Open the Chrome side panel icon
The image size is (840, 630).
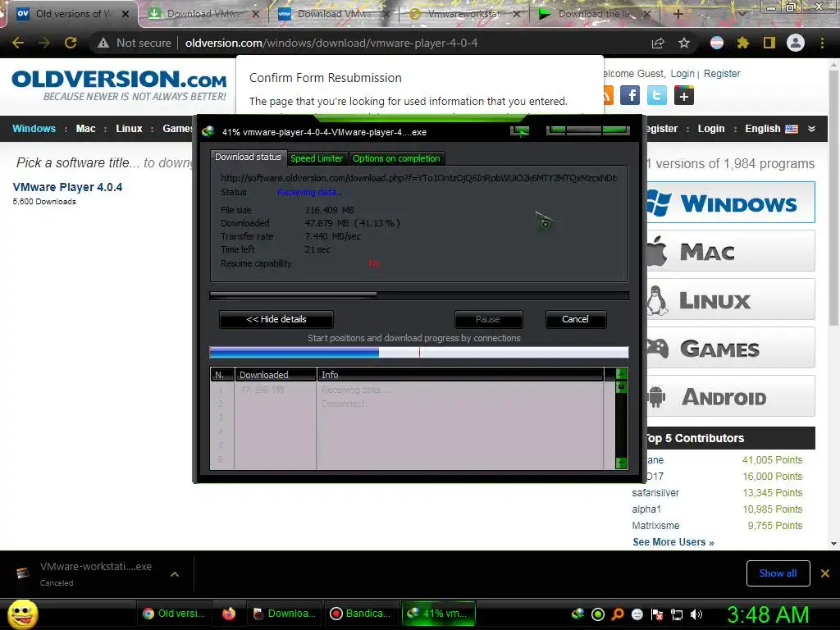click(x=769, y=43)
